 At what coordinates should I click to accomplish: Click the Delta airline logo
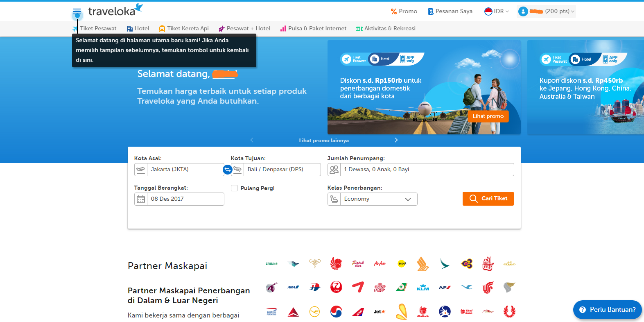[293, 312]
